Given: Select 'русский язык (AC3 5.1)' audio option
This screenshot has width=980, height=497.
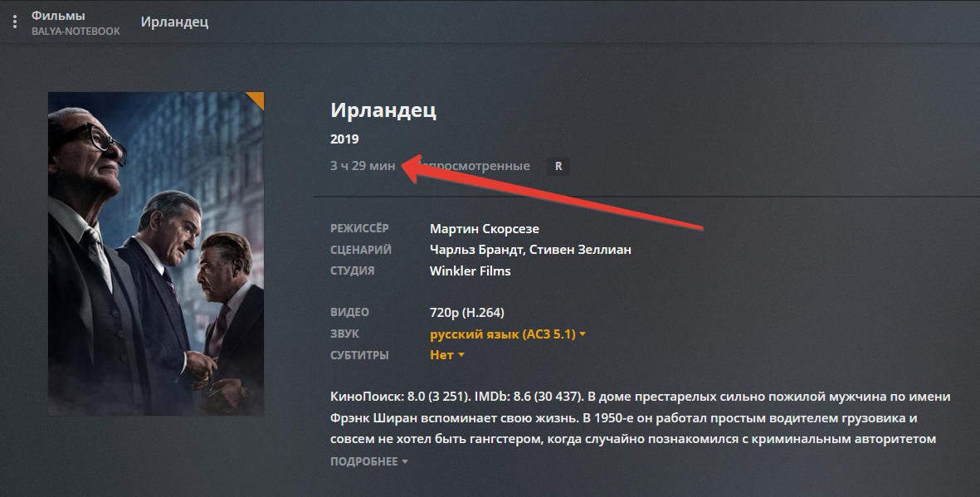Looking at the screenshot, I should (503, 334).
